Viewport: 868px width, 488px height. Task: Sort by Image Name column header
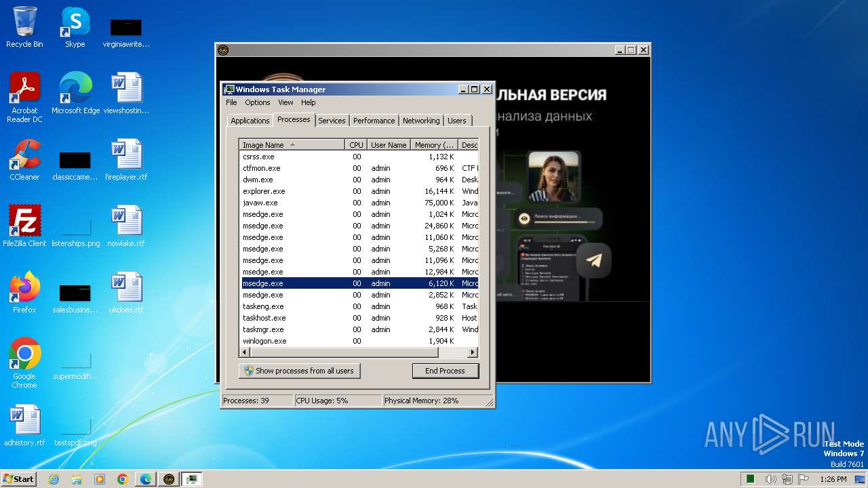coord(292,145)
